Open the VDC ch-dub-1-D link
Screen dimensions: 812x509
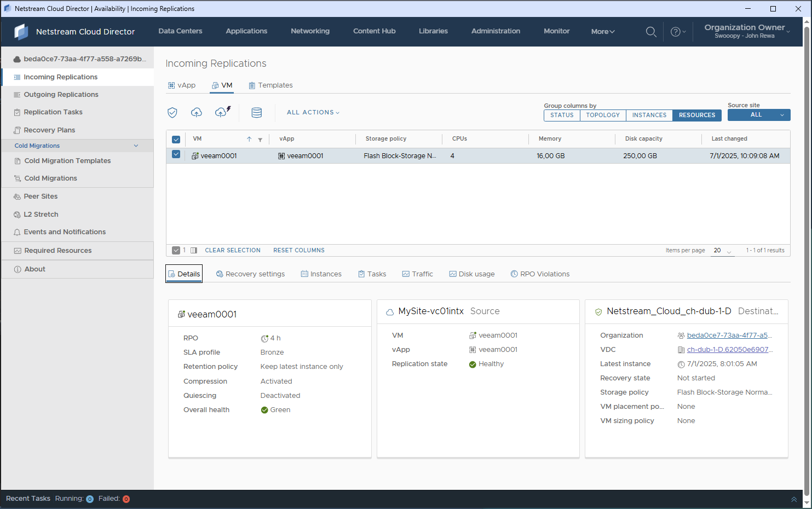coord(730,350)
